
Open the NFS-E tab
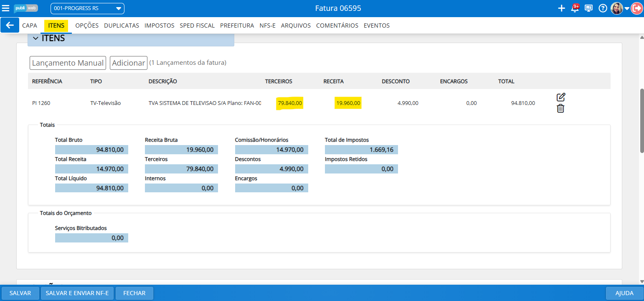[x=267, y=26]
